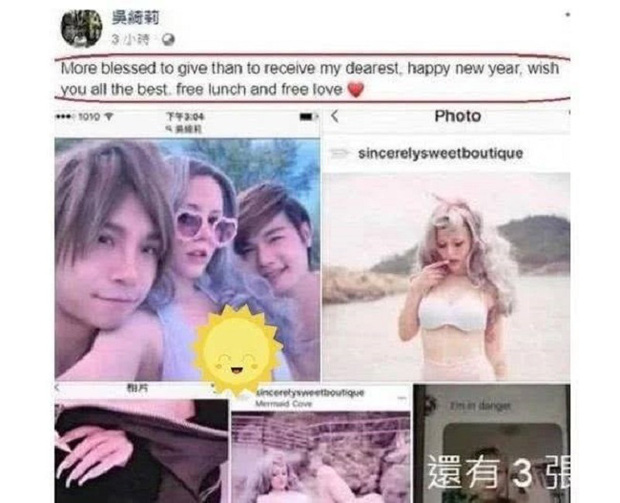620x503 pixels.
Task: Open post options menu at top right
Action: point(568,15)
